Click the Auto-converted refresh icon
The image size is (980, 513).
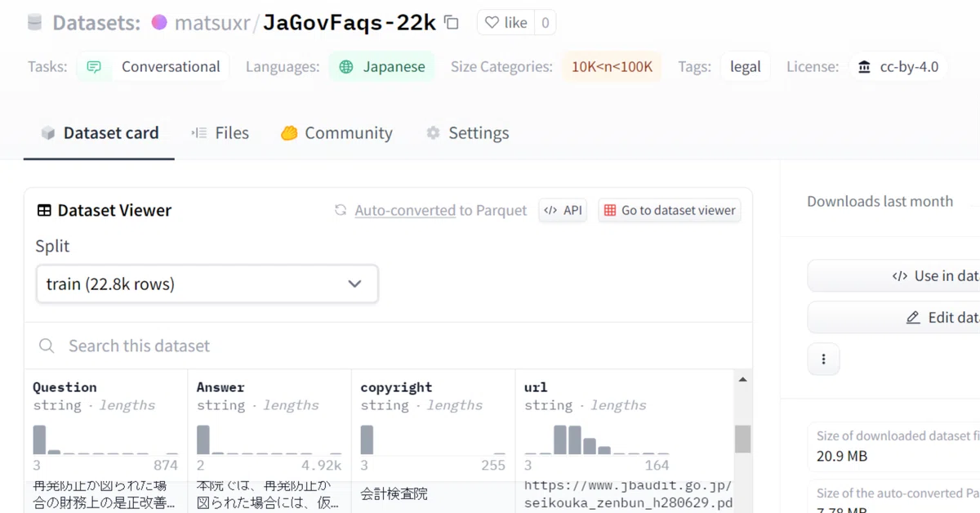[x=341, y=211]
